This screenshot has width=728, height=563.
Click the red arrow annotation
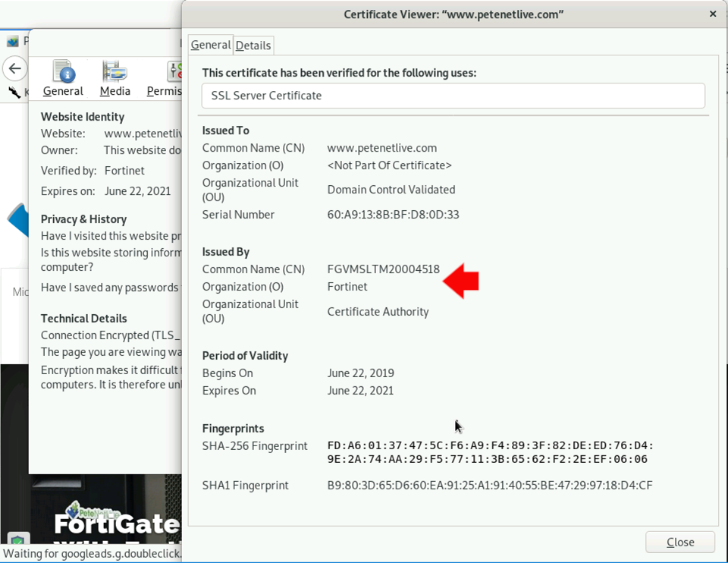tap(460, 281)
